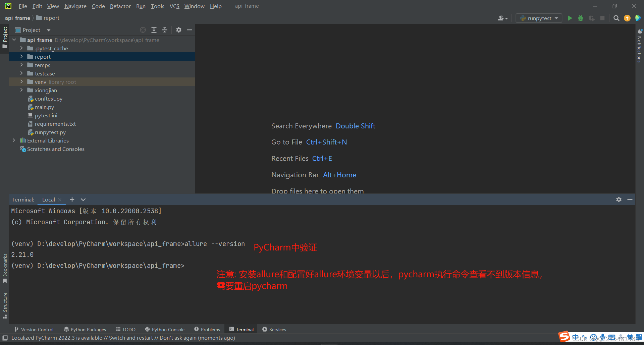The image size is (644, 345).
Task: Open Terminal settings gear
Action: click(x=619, y=199)
